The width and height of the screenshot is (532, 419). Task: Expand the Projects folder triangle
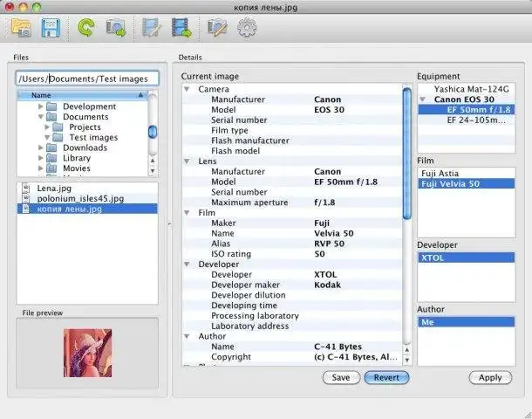click(47, 127)
